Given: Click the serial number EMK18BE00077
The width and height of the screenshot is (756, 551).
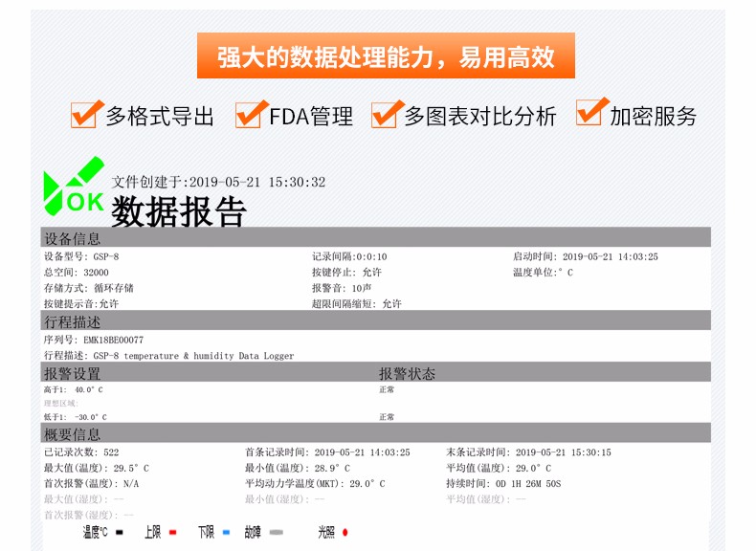Looking at the screenshot, I should pyautogui.click(x=113, y=340).
